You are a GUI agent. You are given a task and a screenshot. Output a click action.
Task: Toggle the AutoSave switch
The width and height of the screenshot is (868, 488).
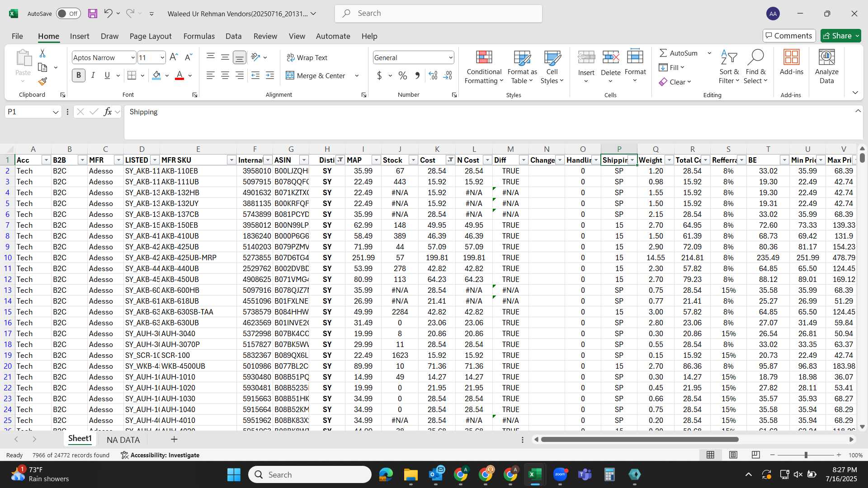click(x=68, y=14)
